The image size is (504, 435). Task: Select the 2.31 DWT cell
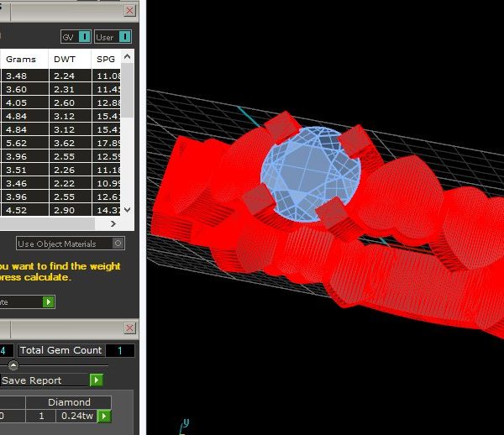click(x=71, y=89)
